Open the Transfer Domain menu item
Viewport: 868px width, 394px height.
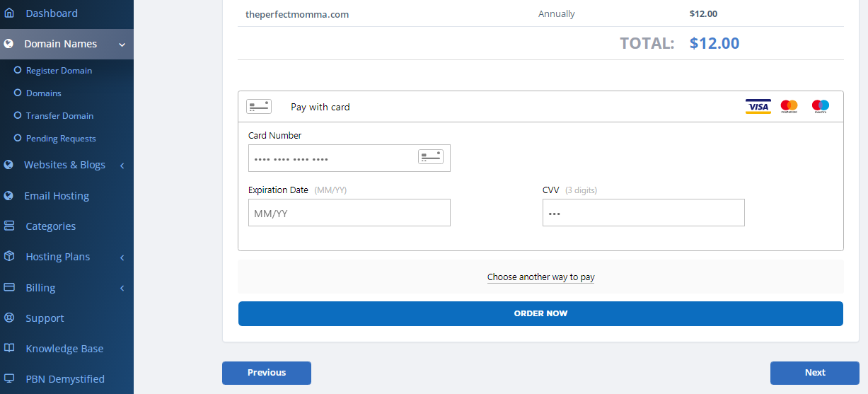[59, 116]
